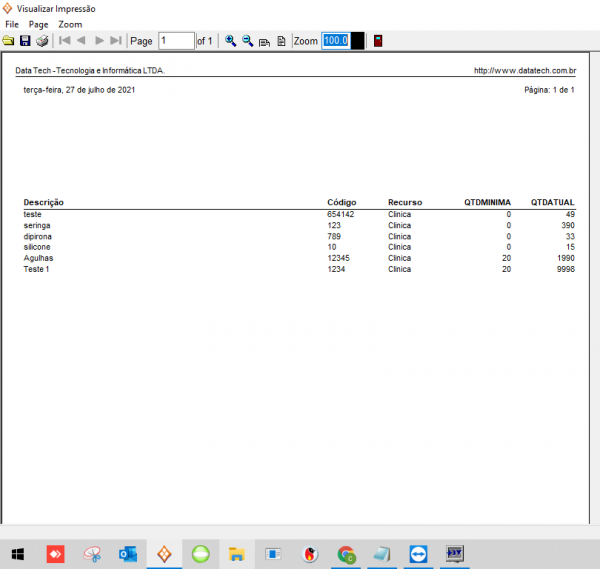Click the page number input field

coord(176,41)
